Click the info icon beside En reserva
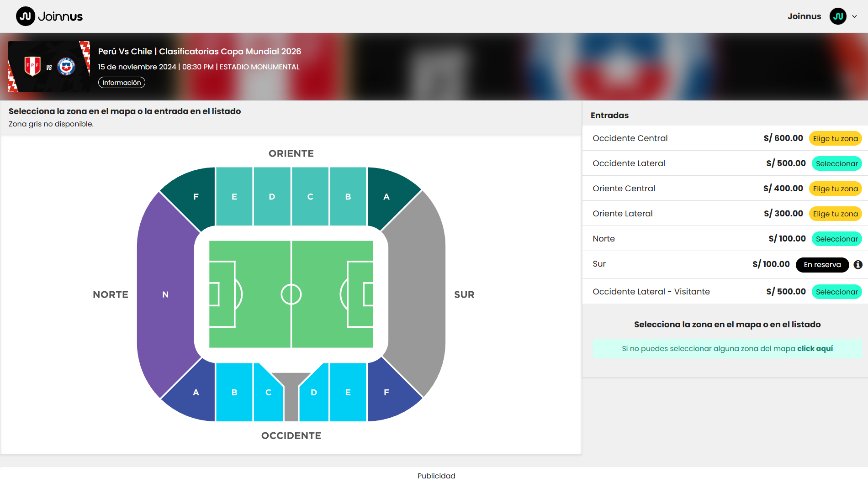 [x=858, y=265]
